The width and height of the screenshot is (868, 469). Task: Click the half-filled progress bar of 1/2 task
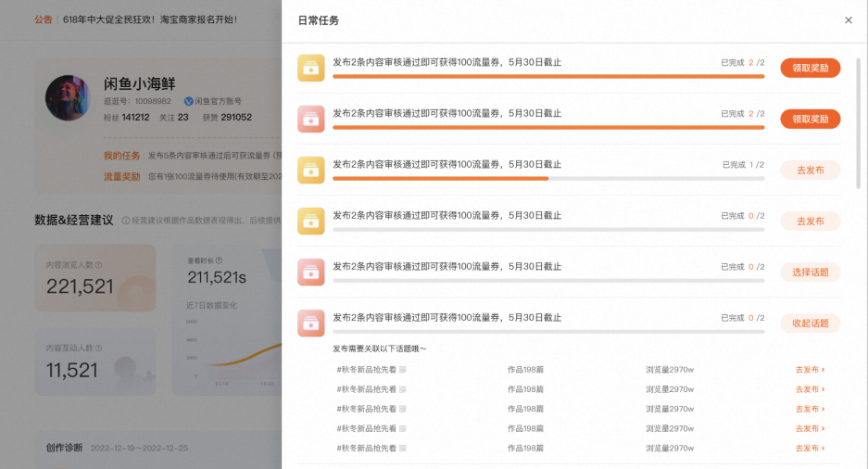click(548, 179)
